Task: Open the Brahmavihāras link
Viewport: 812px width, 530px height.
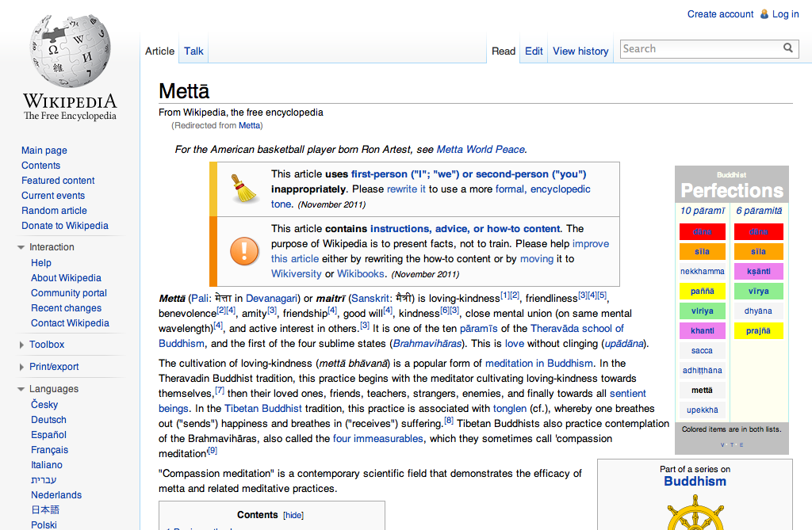Action: pyautogui.click(x=427, y=344)
